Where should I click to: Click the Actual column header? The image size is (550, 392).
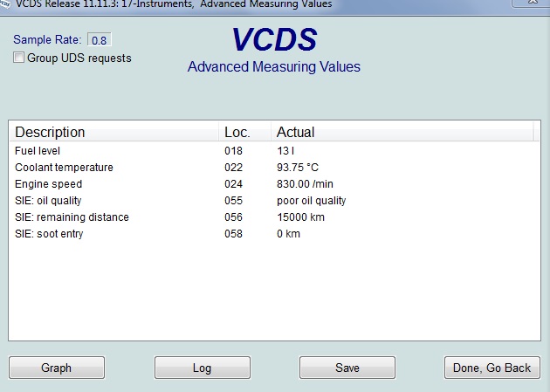[402, 132]
